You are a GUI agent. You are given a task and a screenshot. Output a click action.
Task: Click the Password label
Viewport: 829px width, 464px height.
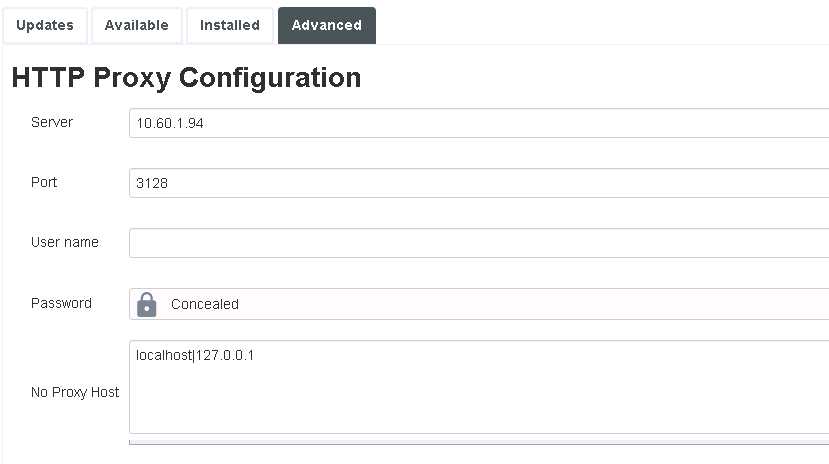coord(61,303)
